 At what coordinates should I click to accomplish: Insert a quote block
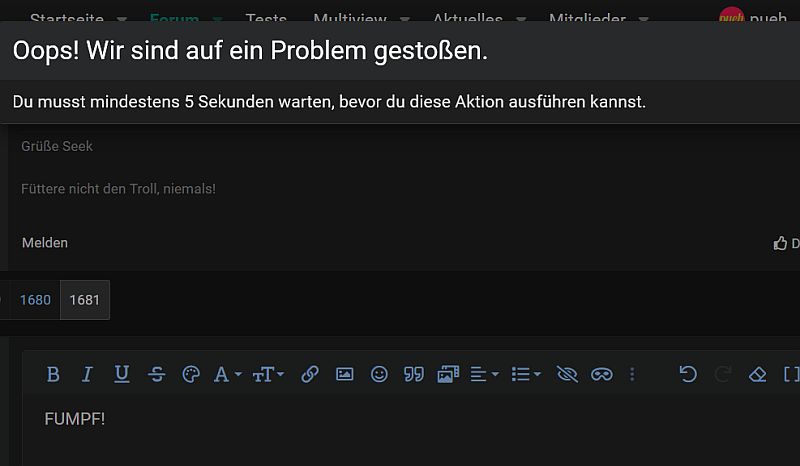(413, 374)
